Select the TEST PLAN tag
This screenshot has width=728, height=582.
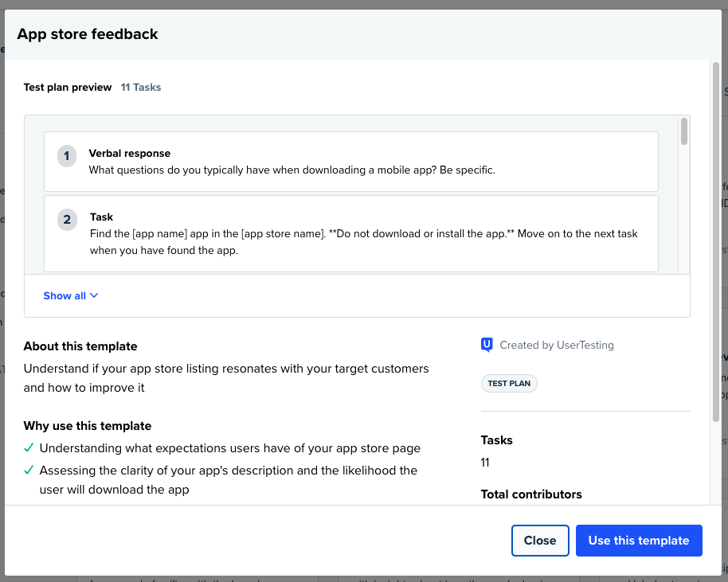(x=509, y=384)
